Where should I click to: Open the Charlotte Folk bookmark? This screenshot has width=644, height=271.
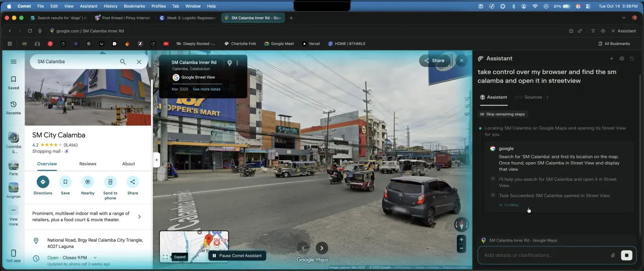click(240, 44)
